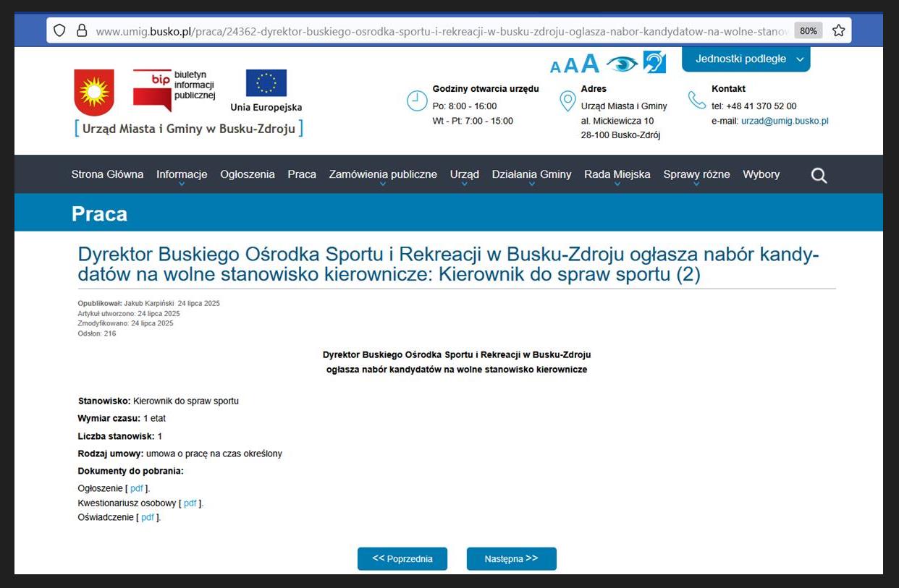Select the smallest font size A

point(555,67)
